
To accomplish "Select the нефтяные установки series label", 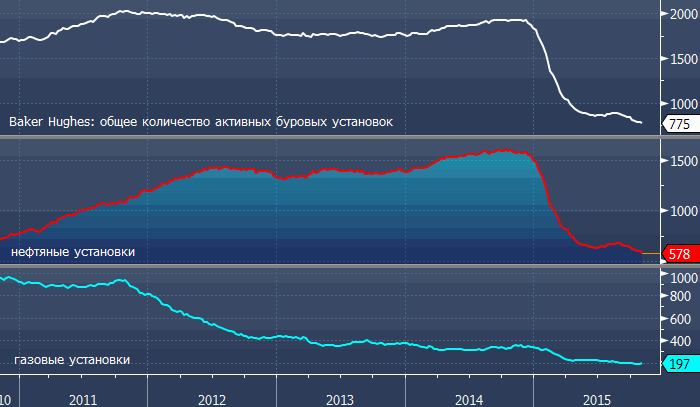I will point(73,253).
